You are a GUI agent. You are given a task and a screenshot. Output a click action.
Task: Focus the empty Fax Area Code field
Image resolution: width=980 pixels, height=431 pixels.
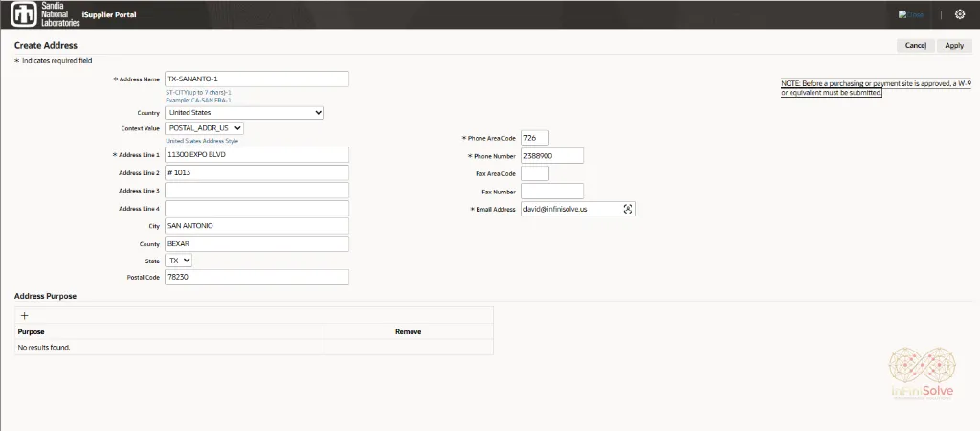click(534, 173)
